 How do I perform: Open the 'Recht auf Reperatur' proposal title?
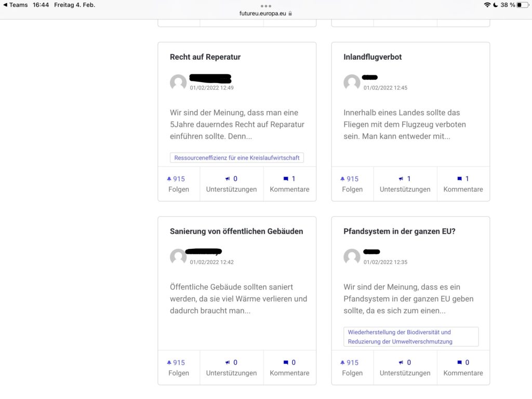[x=205, y=57]
